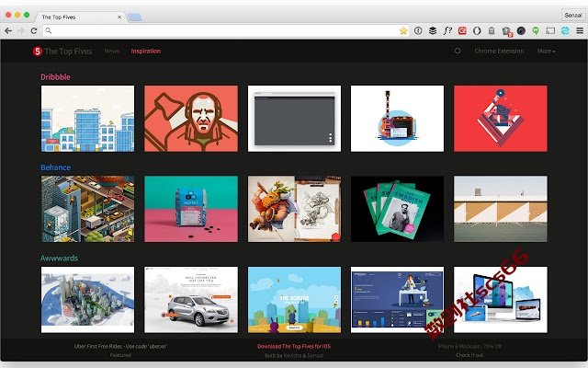Open the Sonaal profile button
The height and width of the screenshot is (368, 588).
pos(572,15)
